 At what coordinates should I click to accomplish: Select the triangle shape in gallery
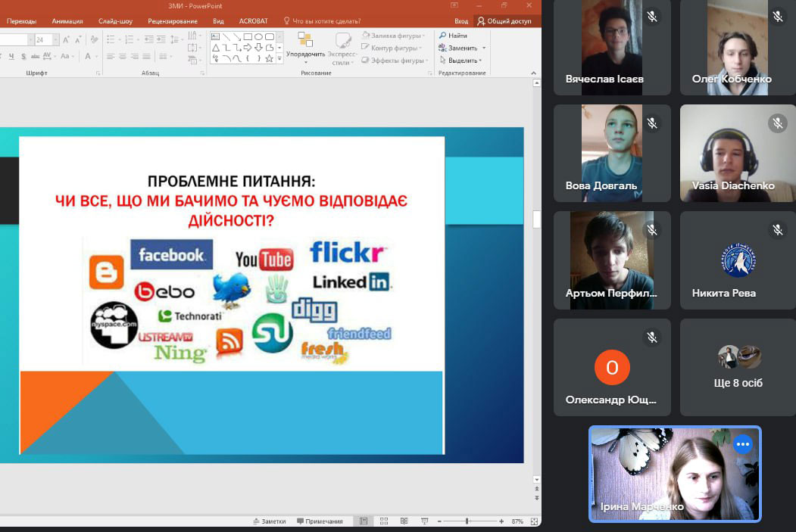pyautogui.click(x=215, y=48)
